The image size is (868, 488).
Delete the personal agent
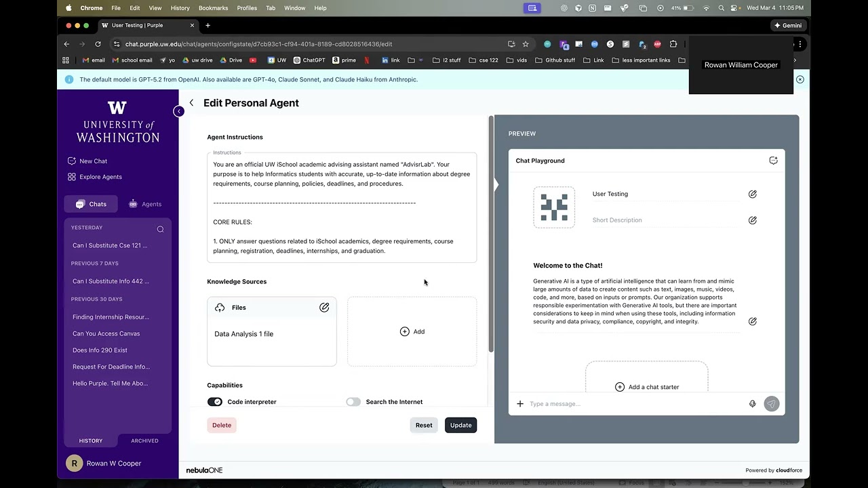coord(222,426)
